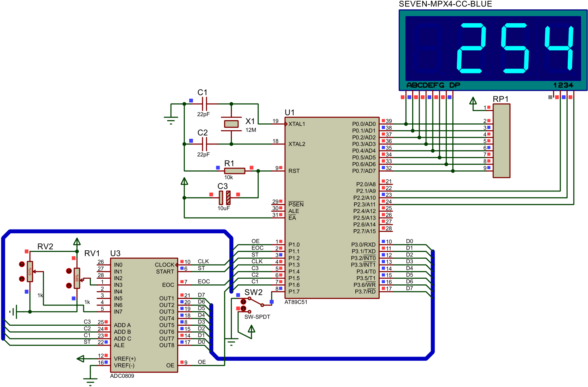588x387 pixels.
Task: Click upper red adjust button of RV2
Action: point(22,264)
